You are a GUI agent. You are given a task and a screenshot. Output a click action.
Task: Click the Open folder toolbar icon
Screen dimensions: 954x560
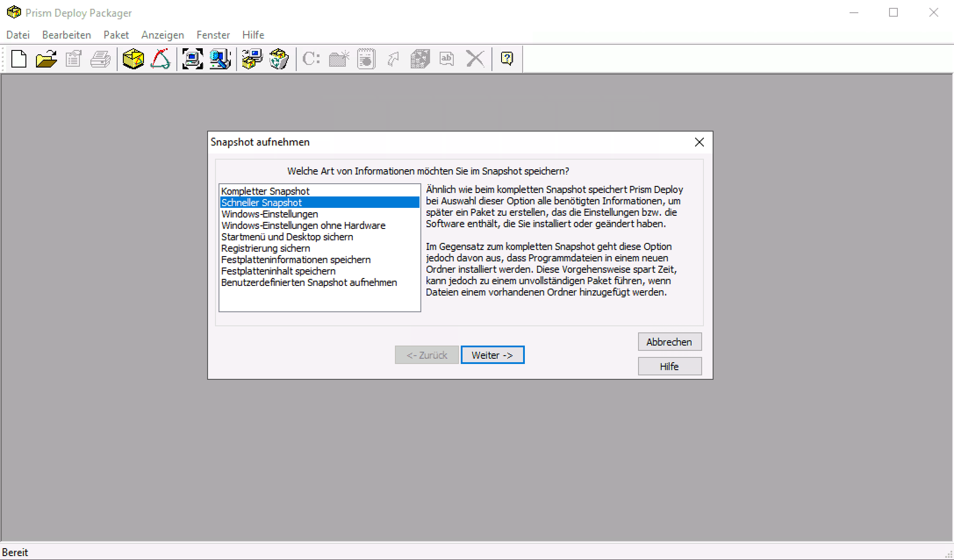click(x=46, y=59)
